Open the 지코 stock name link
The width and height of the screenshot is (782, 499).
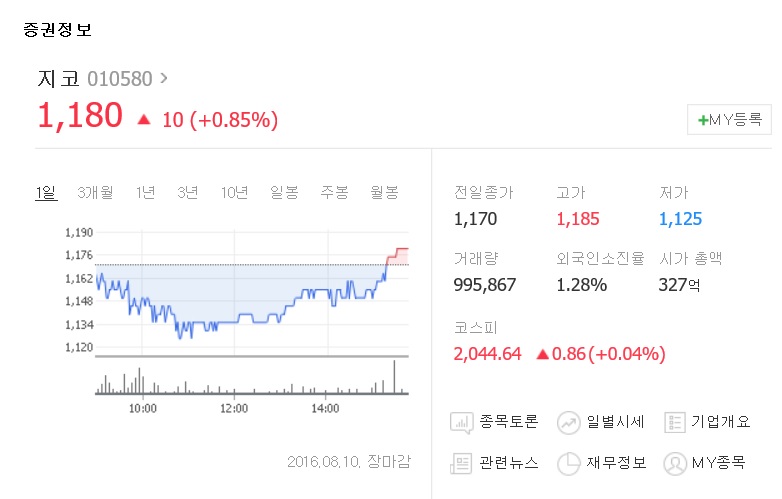pyautogui.click(x=59, y=77)
